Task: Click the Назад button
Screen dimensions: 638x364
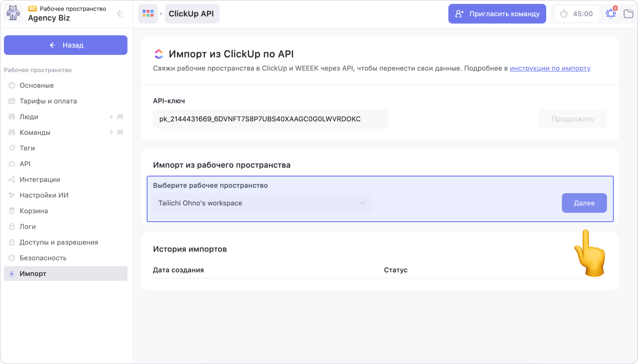Action: (x=65, y=45)
